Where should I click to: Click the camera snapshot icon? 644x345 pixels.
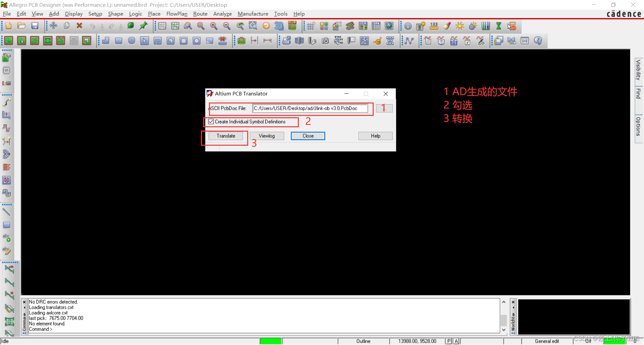(325, 41)
